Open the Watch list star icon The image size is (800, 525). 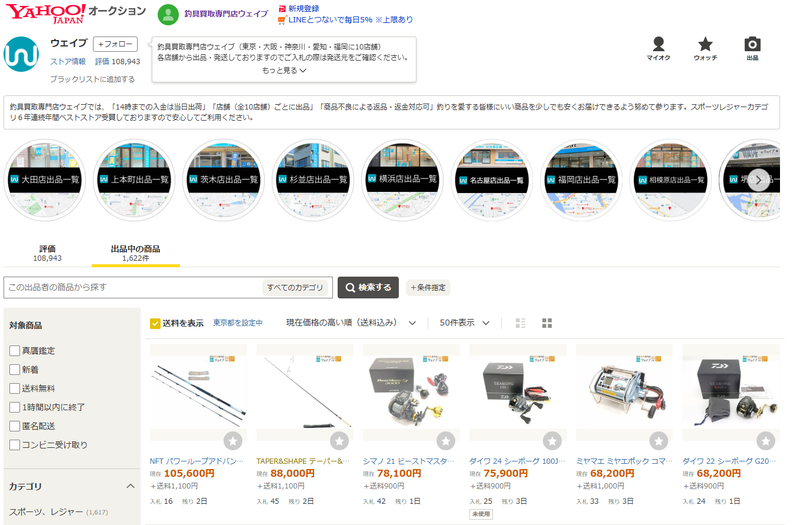point(705,48)
